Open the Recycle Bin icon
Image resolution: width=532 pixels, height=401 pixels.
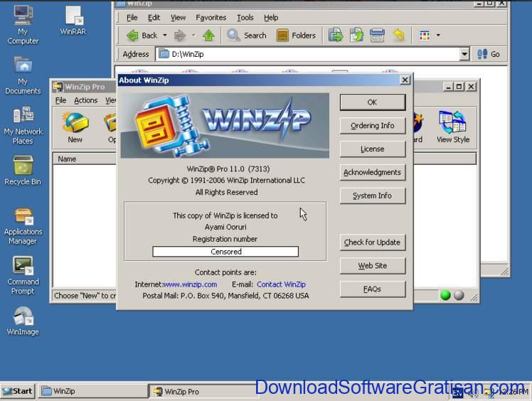coord(23,171)
